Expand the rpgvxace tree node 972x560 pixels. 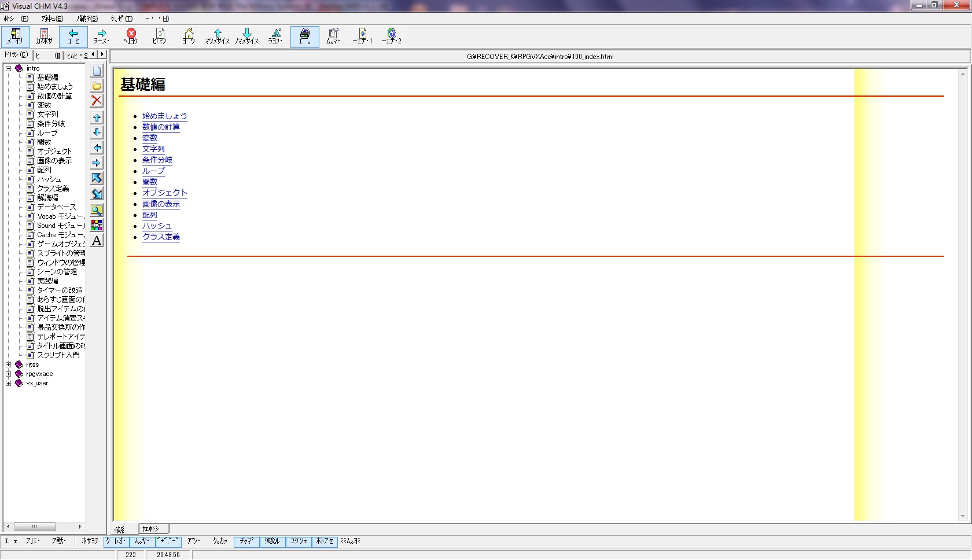[9, 374]
